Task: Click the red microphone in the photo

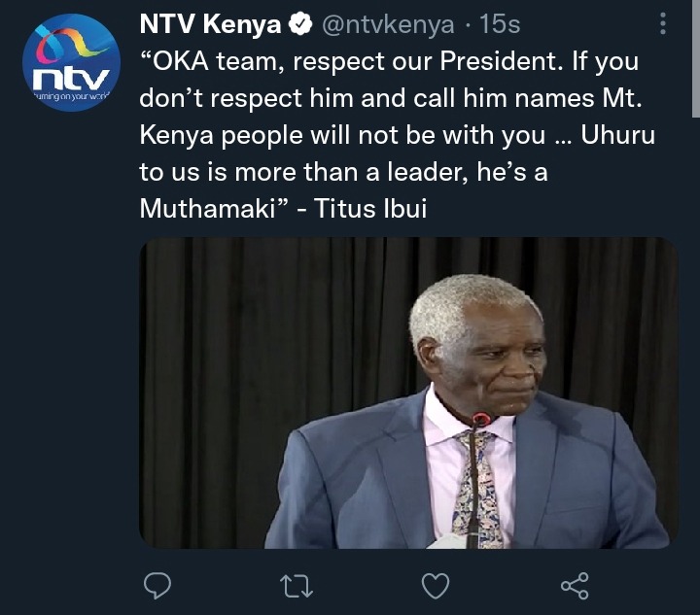Action: click(481, 419)
